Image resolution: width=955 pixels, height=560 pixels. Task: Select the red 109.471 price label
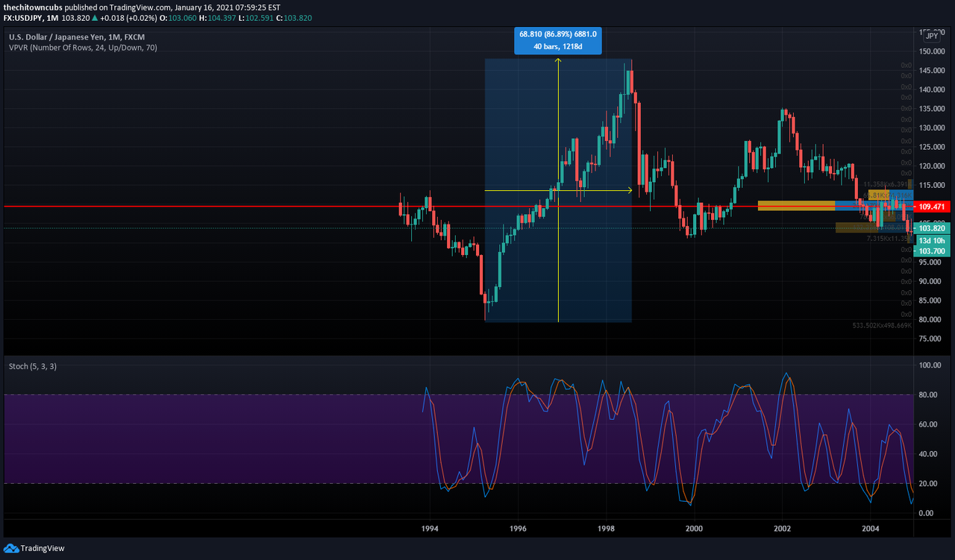tap(933, 206)
